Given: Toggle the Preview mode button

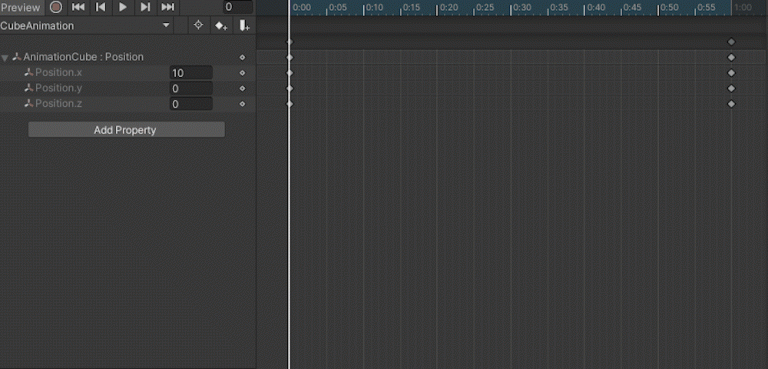Looking at the screenshot, I should (x=21, y=7).
